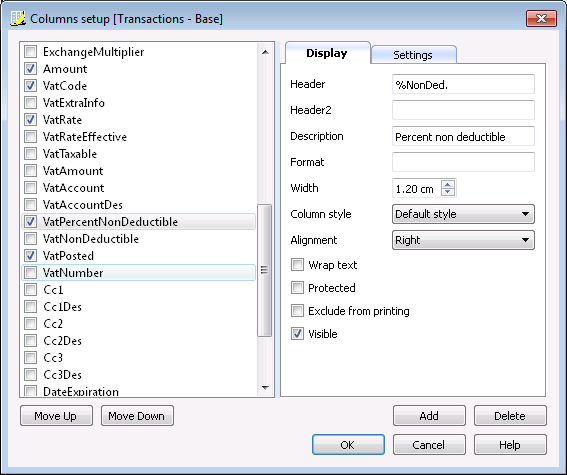This screenshot has height=475, width=567.
Task: Click the list scrollbar down arrow
Action: coord(265,388)
